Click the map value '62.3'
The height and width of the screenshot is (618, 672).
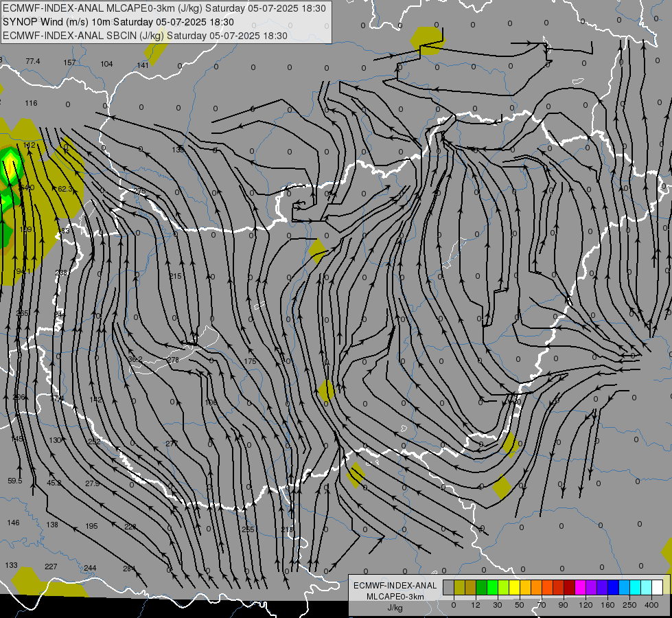click(x=65, y=189)
